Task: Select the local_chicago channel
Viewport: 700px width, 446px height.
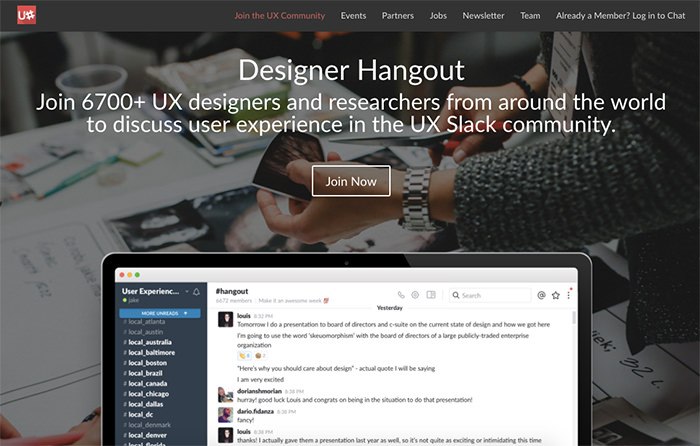Action: point(146,394)
